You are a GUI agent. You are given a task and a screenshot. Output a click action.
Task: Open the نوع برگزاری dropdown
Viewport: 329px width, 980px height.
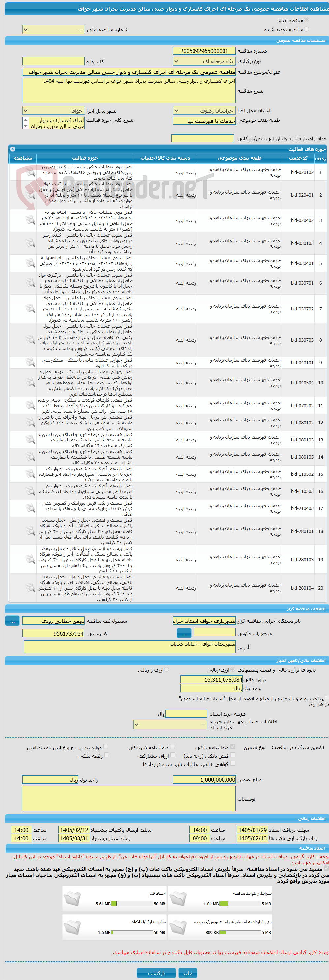[x=204, y=61]
